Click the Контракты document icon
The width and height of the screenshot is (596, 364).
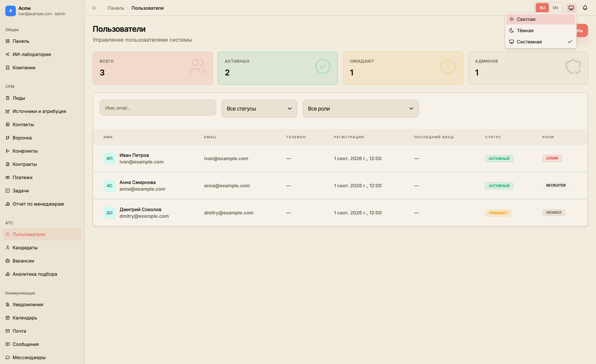[8, 164]
